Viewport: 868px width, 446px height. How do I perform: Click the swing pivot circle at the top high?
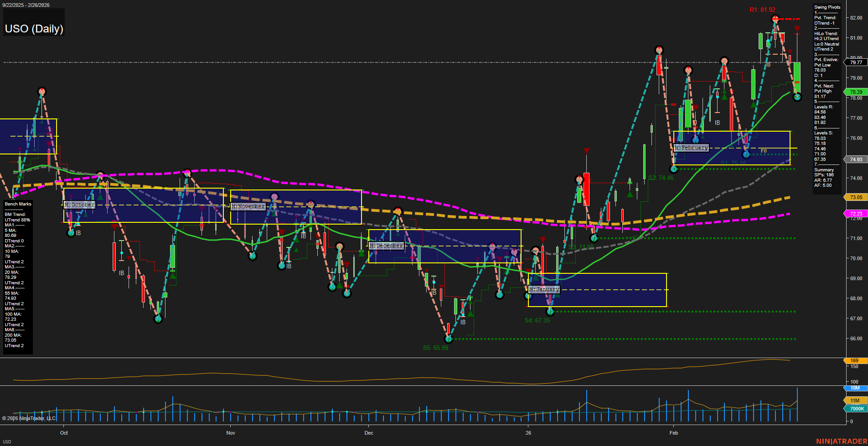pos(775,19)
